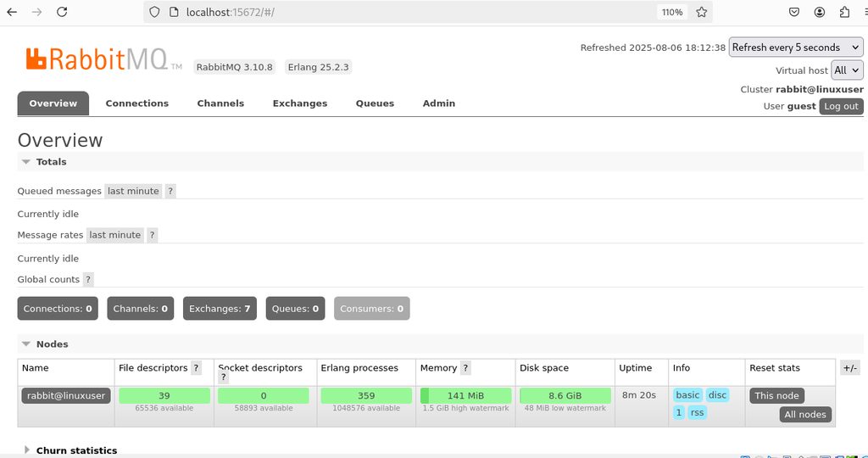Click the disc info tag
Viewport: 868px width, 458px height.
coord(717,395)
